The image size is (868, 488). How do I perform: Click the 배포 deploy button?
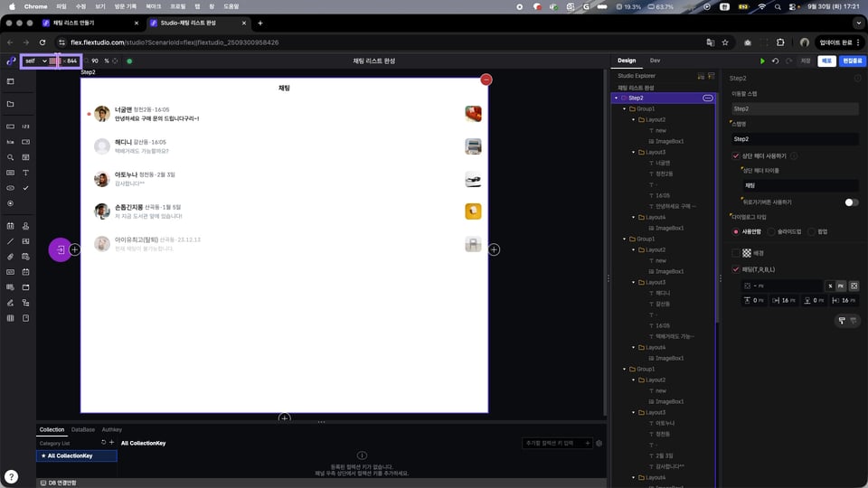point(826,61)
